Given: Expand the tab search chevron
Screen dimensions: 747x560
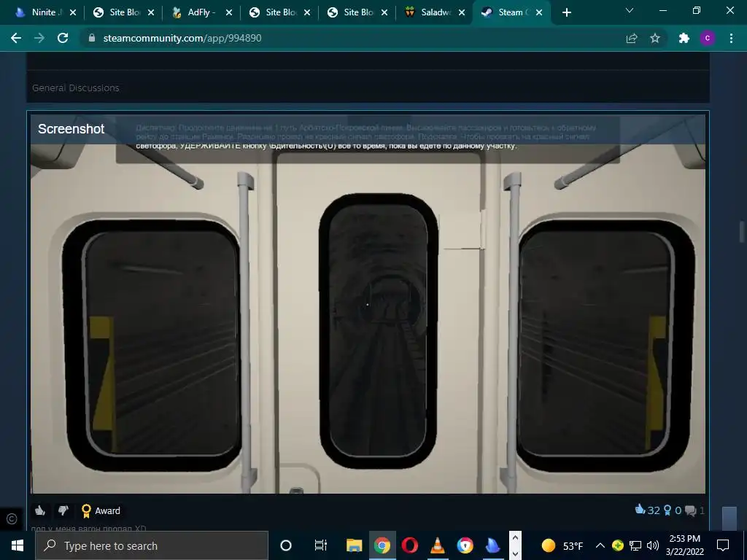Looking at the screenshot, I should pyautogui.click(x=630, y=10).
